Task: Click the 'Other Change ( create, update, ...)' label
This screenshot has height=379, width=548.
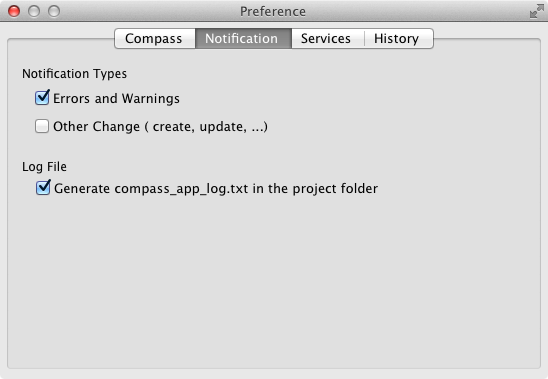Action: pos(160,127)
